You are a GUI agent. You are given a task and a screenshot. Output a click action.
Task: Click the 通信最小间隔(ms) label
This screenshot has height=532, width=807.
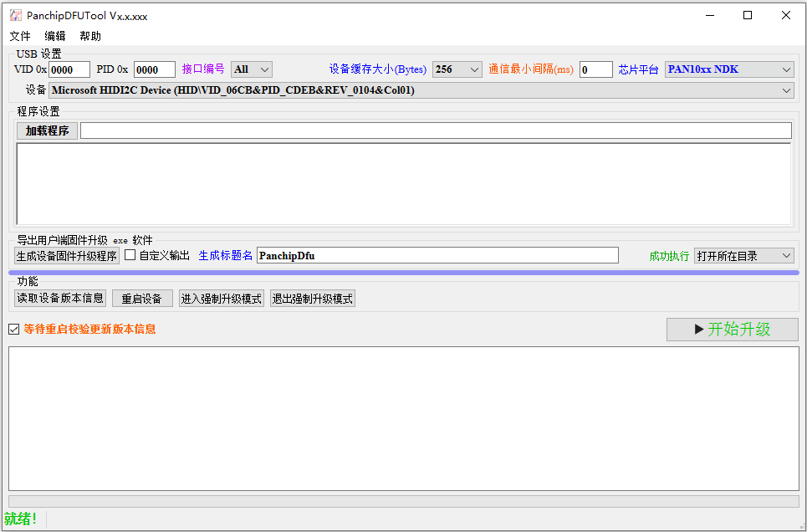click(x=531, y=69)
